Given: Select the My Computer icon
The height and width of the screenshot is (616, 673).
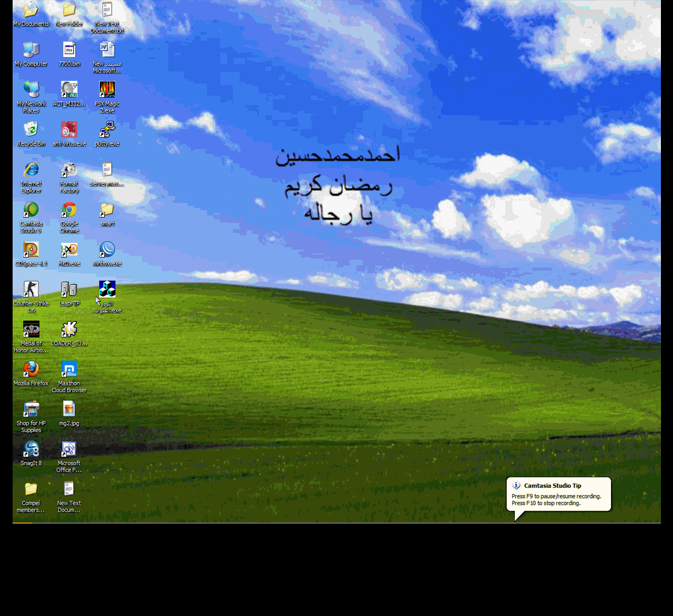Looking at the screenshot, I should click(x=31, y=50).
